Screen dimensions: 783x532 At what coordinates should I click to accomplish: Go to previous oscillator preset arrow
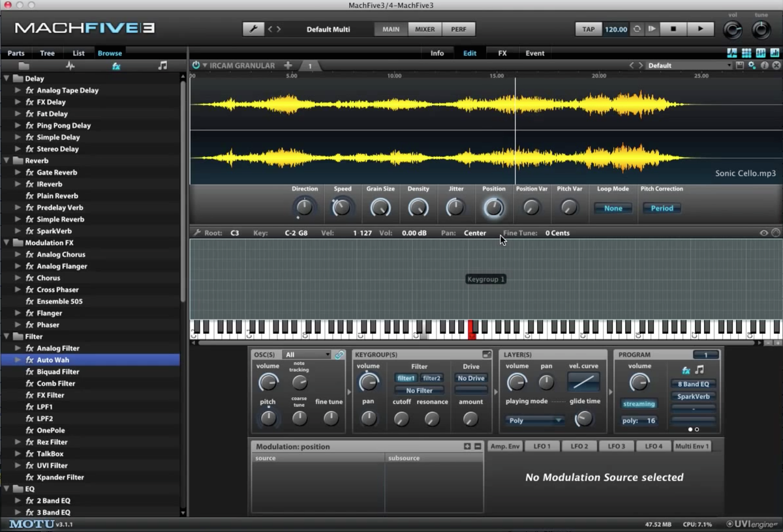click(632, 65)
